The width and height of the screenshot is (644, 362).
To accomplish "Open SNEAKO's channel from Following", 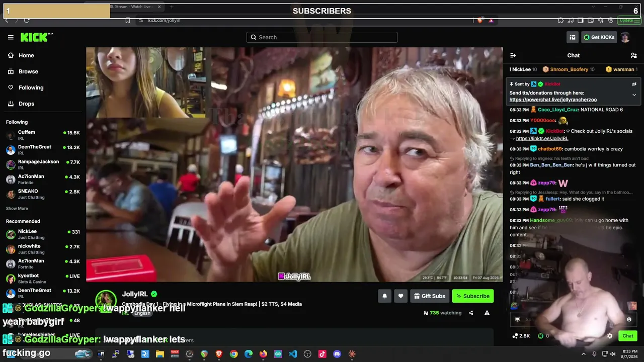I will 43,194.
